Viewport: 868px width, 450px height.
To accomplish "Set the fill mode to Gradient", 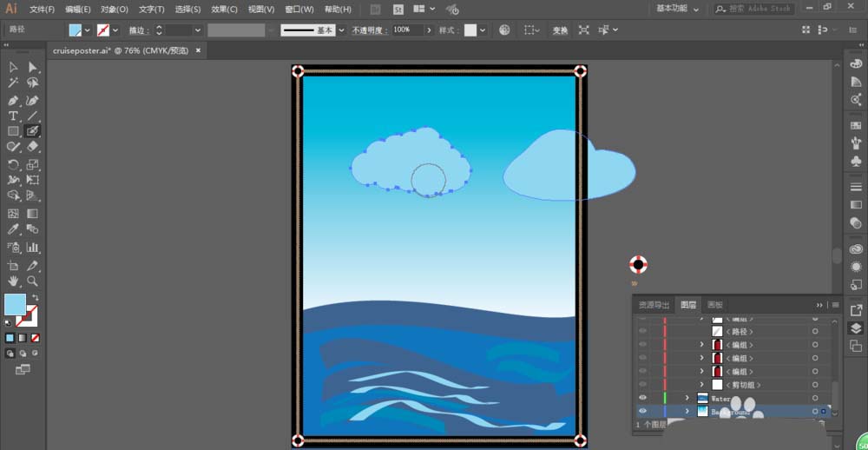I will pyautogui.click(x=23, y=337).
